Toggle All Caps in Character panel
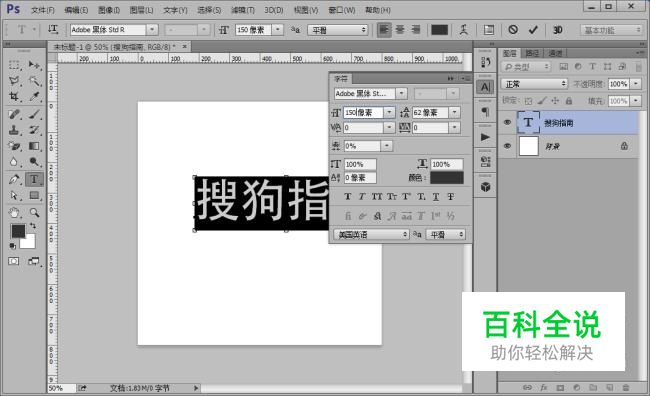Screen dimensions: 650x396 pos(376,197)
